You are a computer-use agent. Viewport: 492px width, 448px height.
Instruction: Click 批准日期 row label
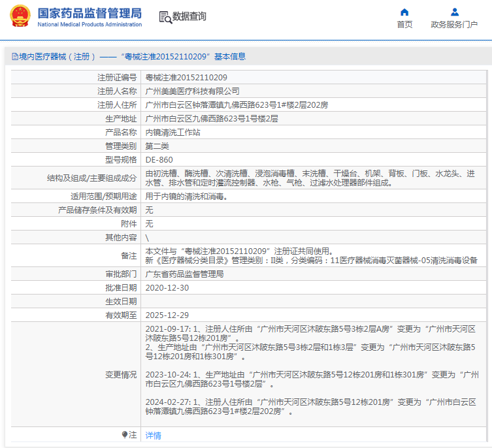121,288
